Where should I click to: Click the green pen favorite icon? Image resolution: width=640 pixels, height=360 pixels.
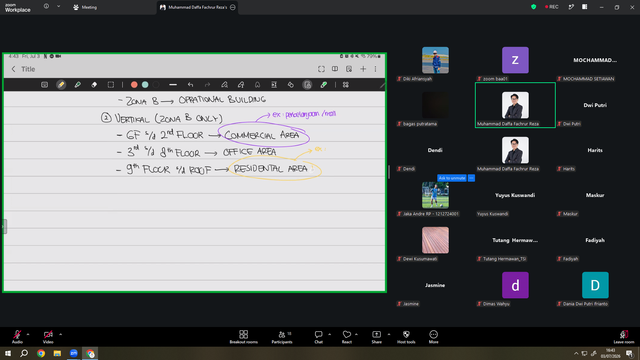(x=324, y=85)
